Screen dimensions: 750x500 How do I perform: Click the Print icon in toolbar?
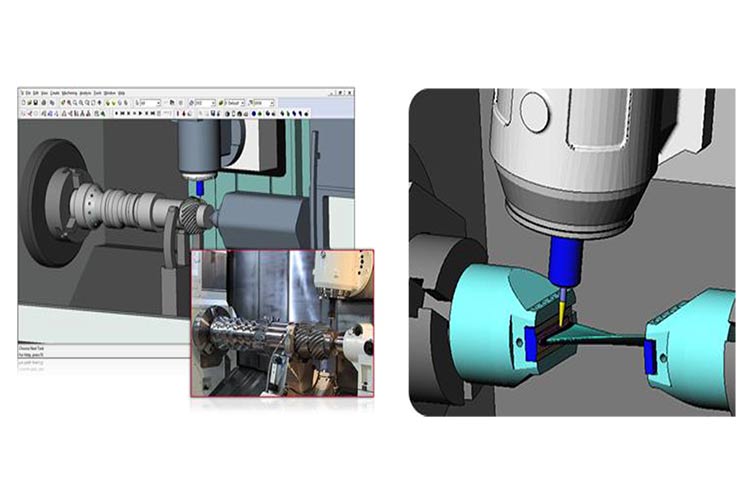pyautogui.click(x=44, y=102)
